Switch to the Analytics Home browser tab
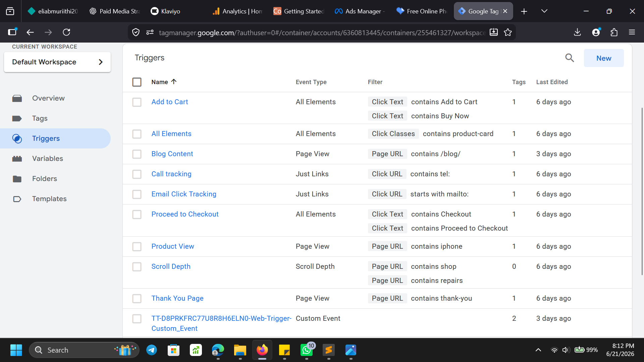The image size is (644, 362). 237,11
